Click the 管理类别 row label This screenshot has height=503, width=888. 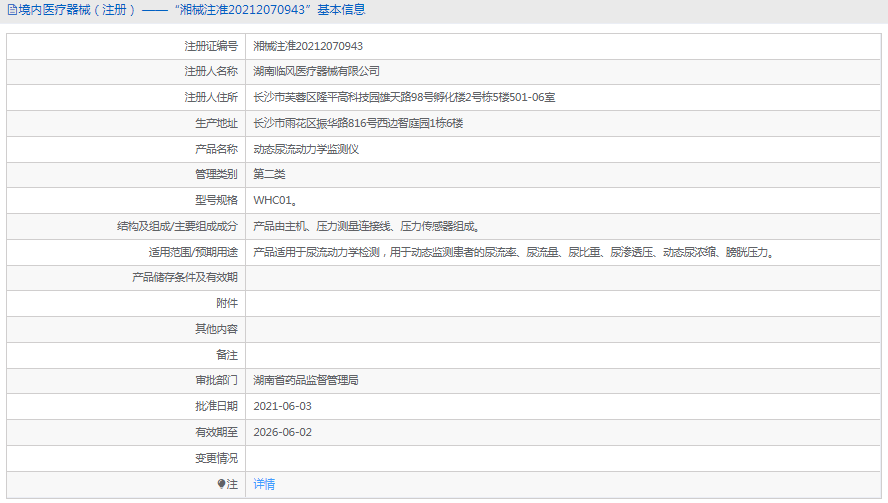click(216, 174)
